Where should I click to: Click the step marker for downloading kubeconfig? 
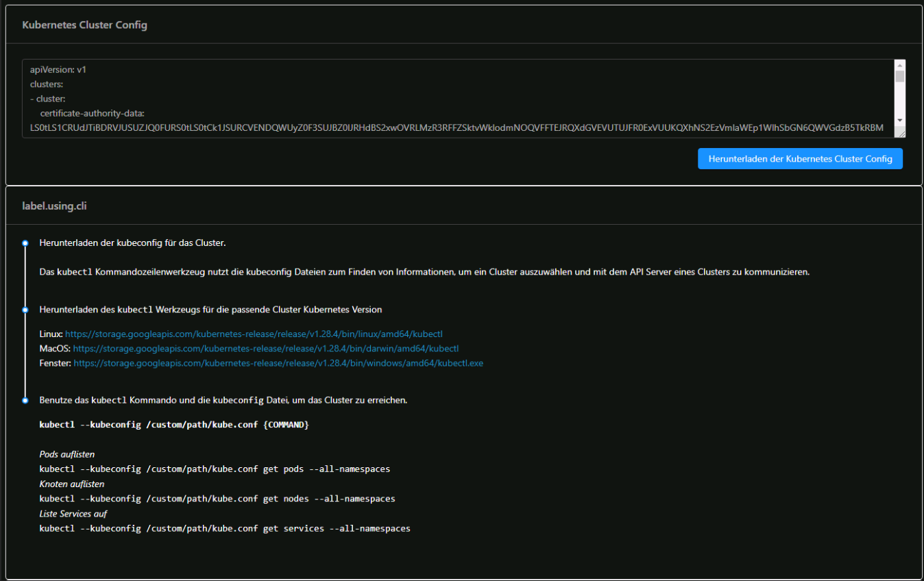tap(25, 243)
